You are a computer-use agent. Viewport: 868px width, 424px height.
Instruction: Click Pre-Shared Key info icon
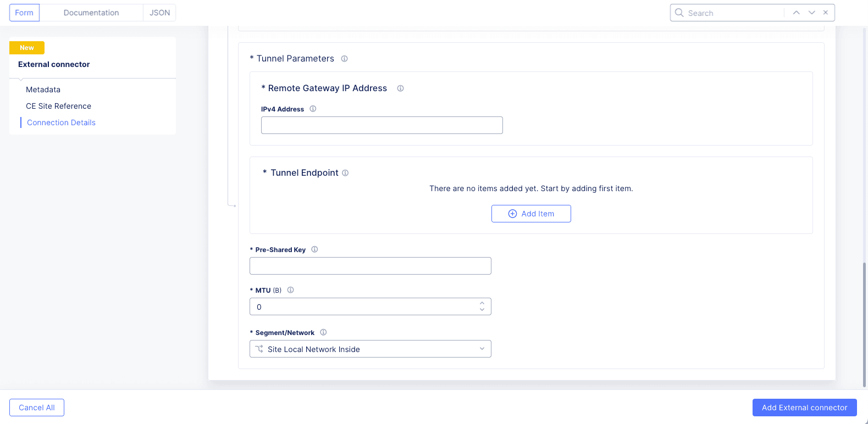[314, 249]
